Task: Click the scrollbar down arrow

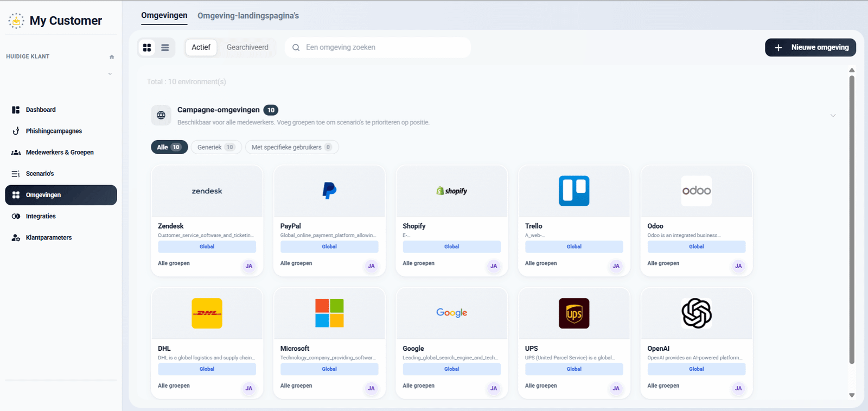Action: 852,395
